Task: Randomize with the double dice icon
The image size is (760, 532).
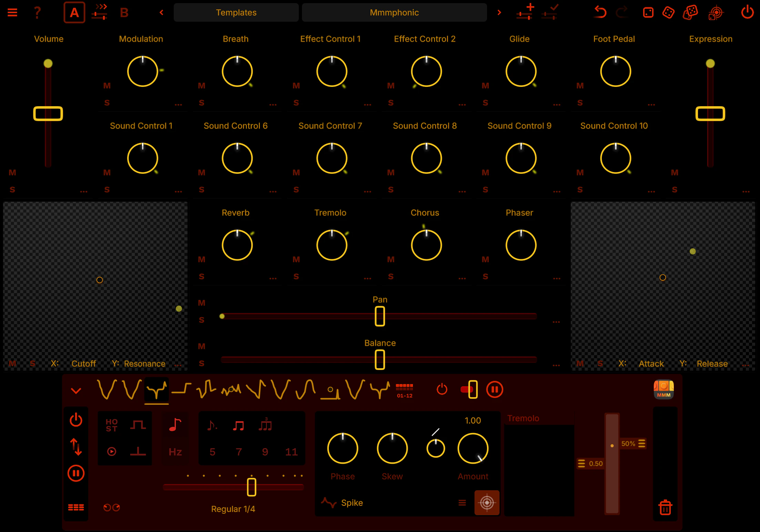Action: click(690, 13)
